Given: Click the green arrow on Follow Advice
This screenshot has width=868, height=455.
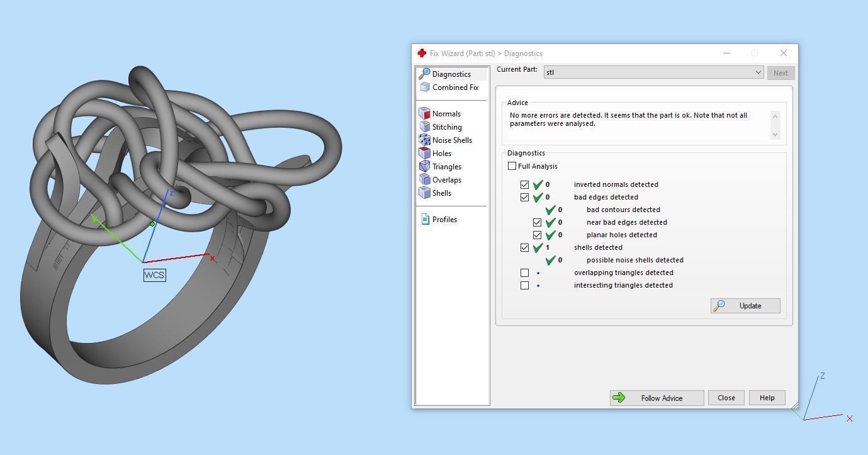Looking at the screenshot, I should 619,398.
